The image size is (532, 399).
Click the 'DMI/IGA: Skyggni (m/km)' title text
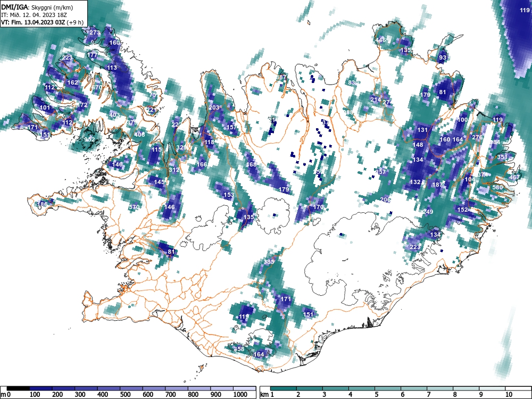[x=37, y=7]
